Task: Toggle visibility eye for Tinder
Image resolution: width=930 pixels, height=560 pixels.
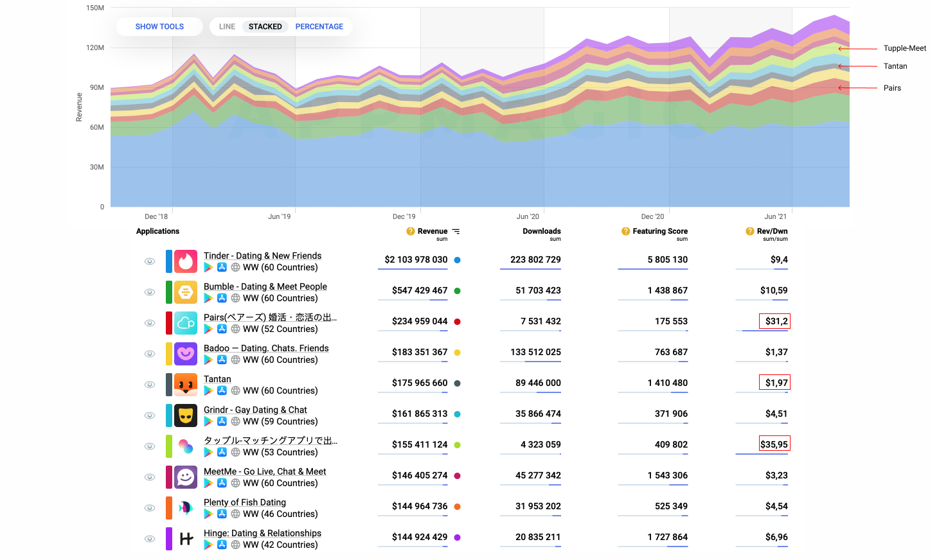Action: (x=150, y=261)
